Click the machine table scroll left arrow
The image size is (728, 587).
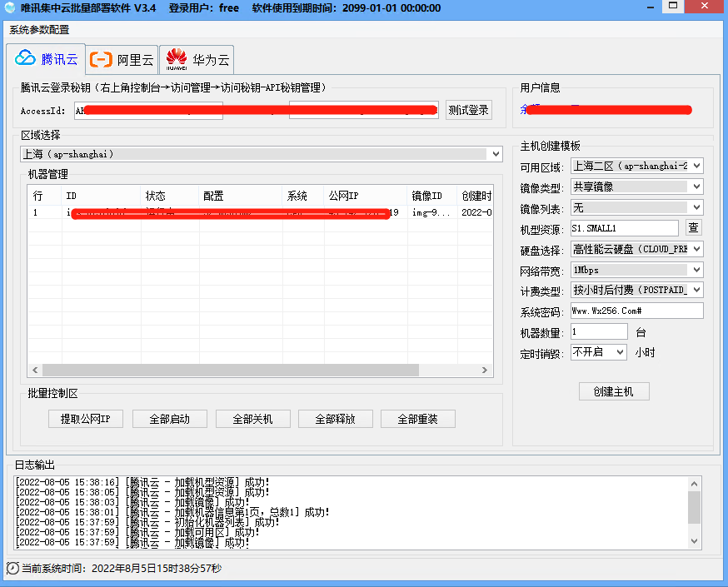coord(35,371)
